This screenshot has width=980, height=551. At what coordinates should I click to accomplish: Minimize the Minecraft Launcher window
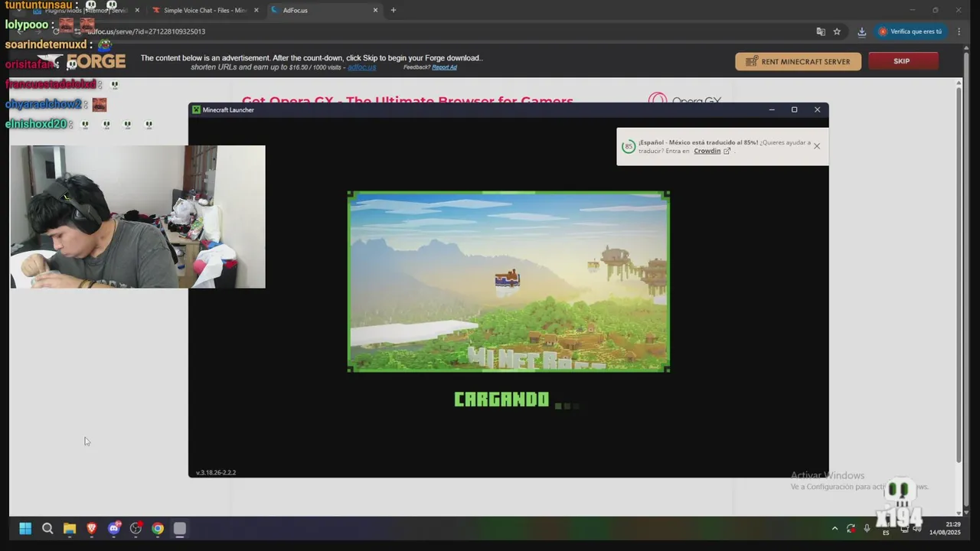772,109
